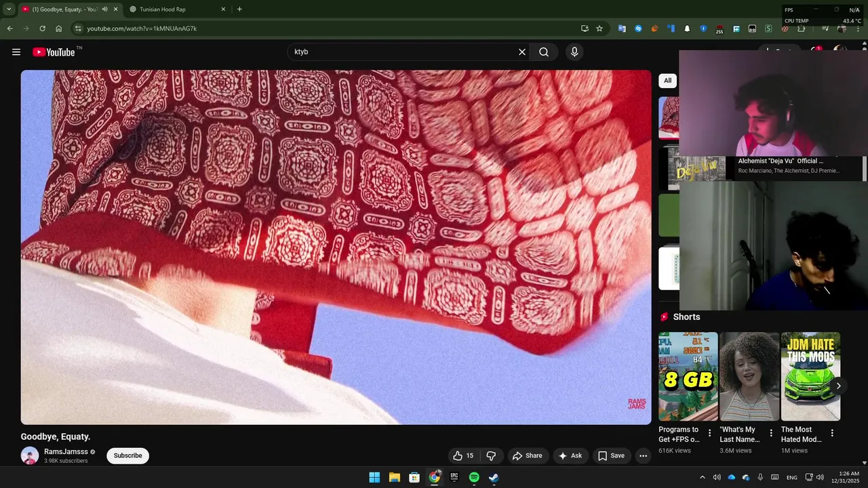This screenshot has height=488, width=868.
Task: Show hidden system tray icons
Action: pos(702,477)
